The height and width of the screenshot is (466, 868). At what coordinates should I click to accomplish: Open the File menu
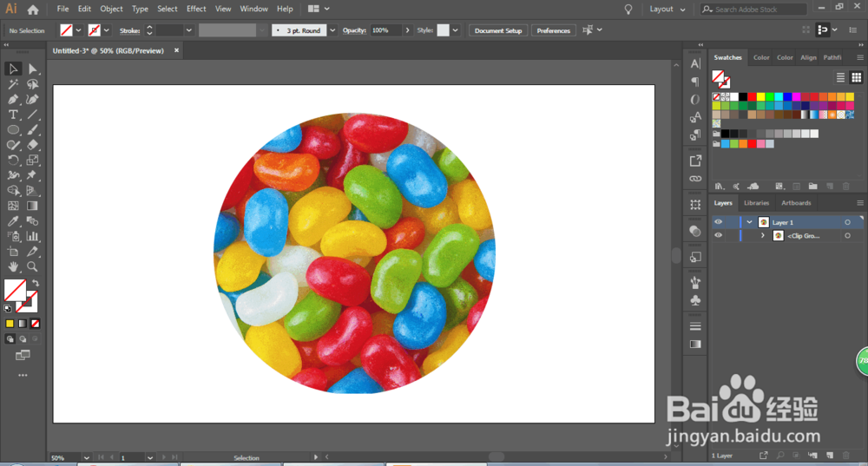(62, 9)
